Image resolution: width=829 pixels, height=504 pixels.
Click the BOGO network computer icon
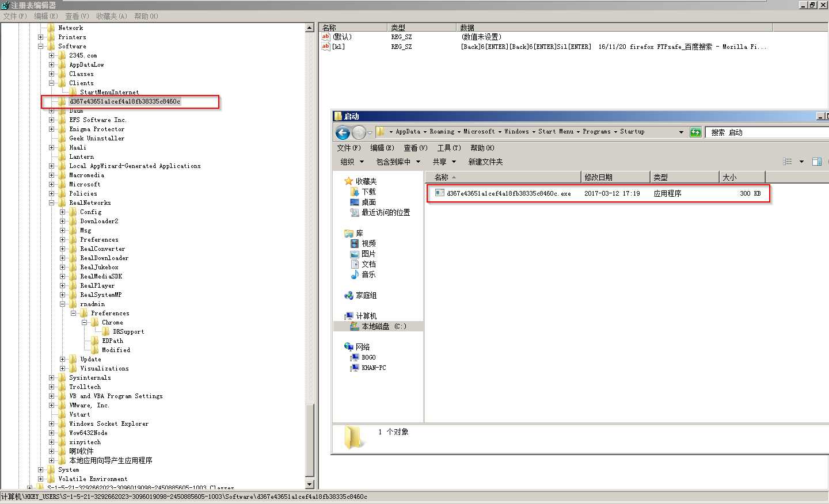[355, 357]
